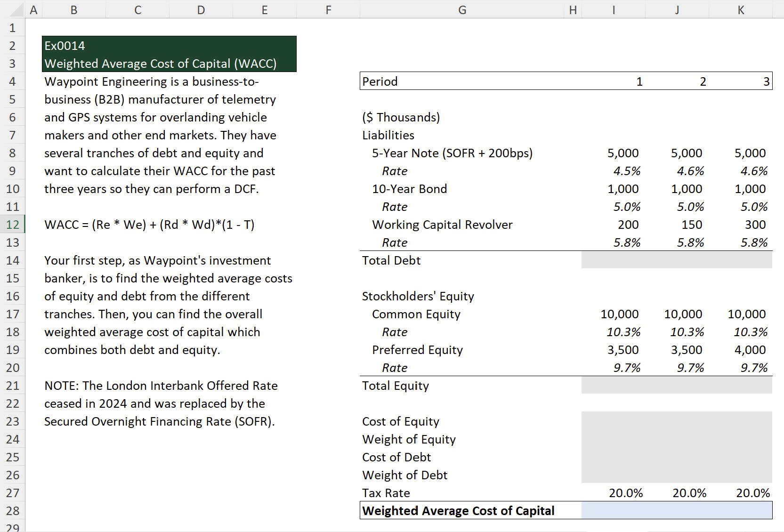Select 5-Year Note Period 1 value 5,000
Image resolution: width=784 pixels, height=532 pixels.
pos(622,153)
